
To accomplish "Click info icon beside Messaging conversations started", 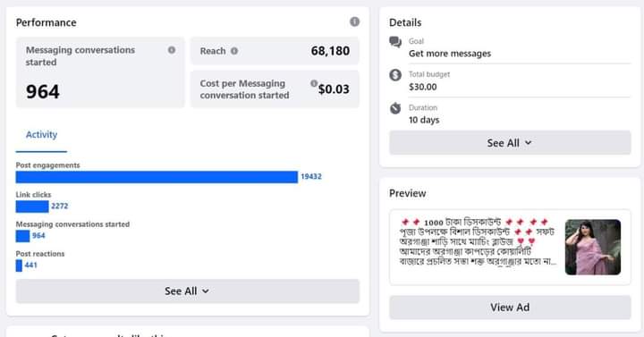I will coord(172,50).
